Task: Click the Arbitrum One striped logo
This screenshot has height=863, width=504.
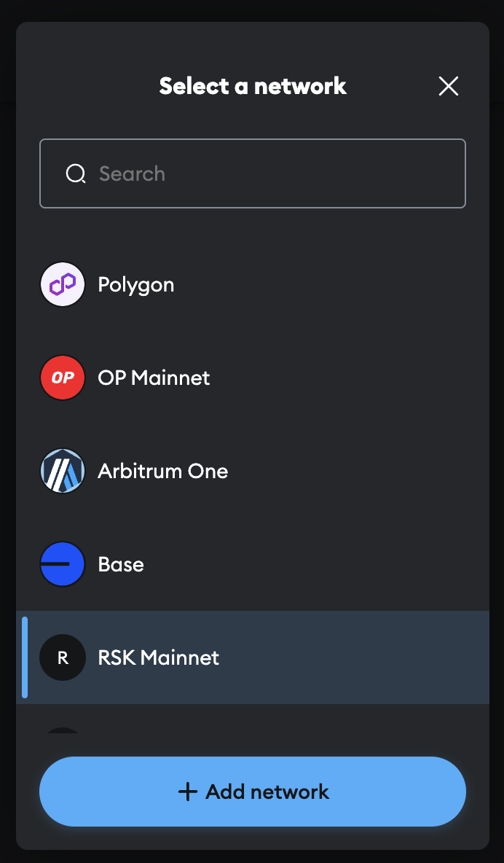Action: [x=63, y=471]
